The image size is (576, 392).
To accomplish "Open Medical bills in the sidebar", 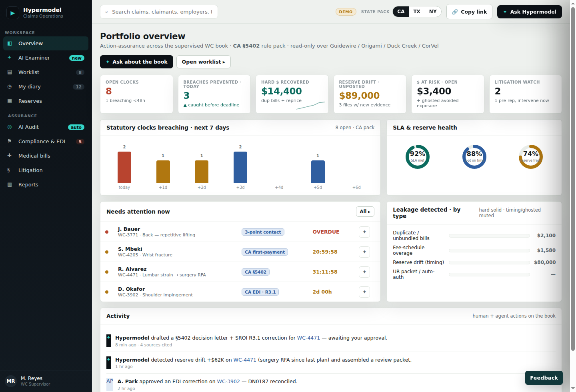I will pyautogui.click(x=46, y=156).
